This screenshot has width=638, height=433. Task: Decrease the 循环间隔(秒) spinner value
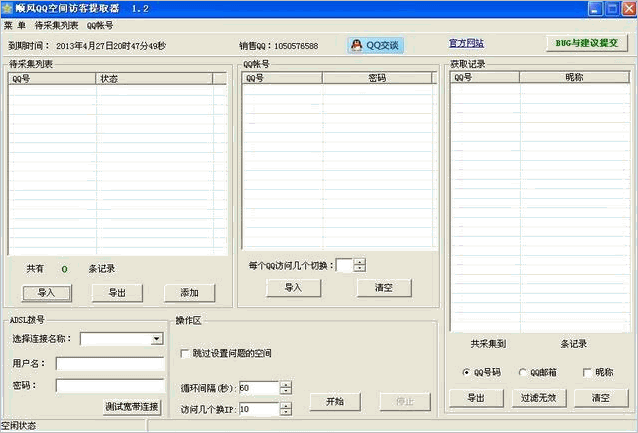click(286, 391)
